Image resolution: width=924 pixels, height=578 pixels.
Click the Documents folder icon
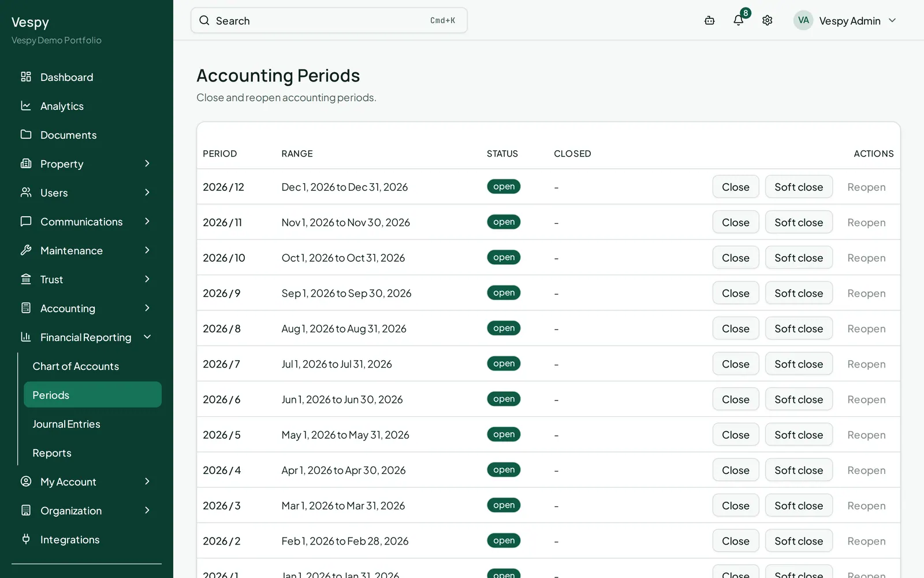26,135
